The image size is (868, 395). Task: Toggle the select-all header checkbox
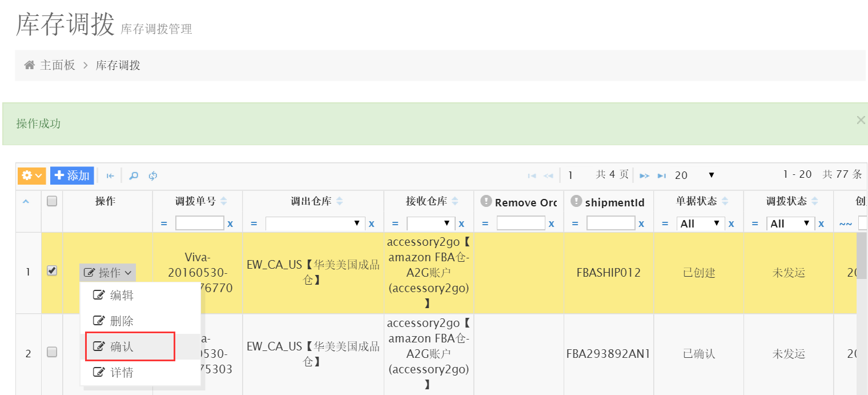click(52, 201)
